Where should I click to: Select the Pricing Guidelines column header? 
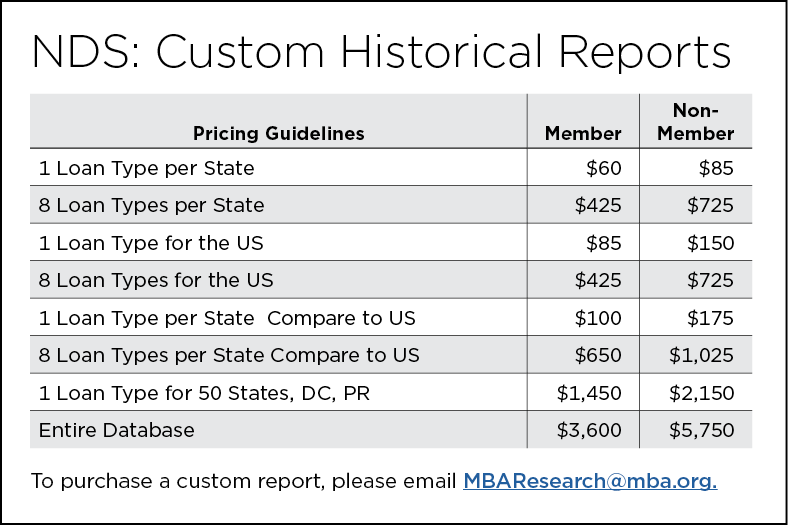pos(278,133)
